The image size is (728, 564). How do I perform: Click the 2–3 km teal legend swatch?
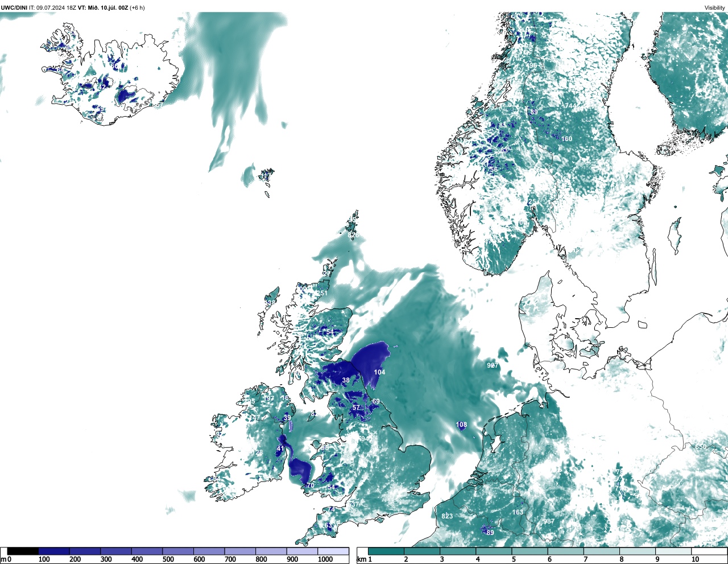coord(422,551)
